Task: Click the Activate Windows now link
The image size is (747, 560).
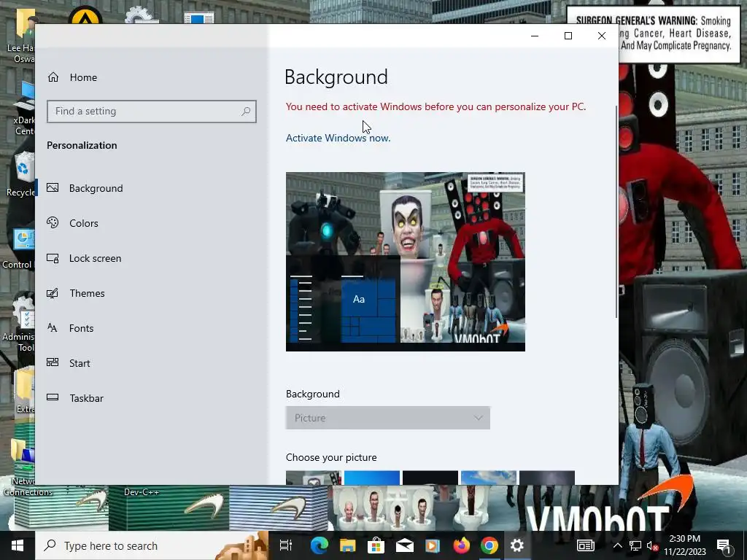Action: (338, 138)
